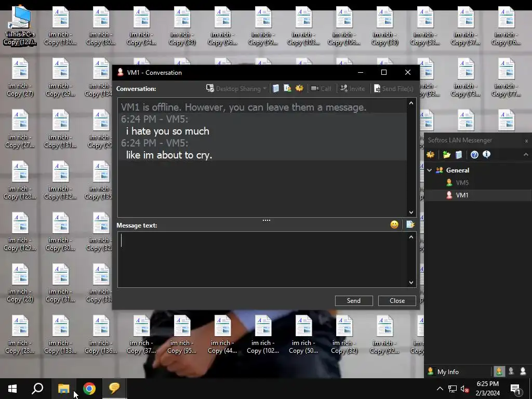Open message history icon in Messenger panel
This screenshot has width=532, height=399.
click(459, 155)
